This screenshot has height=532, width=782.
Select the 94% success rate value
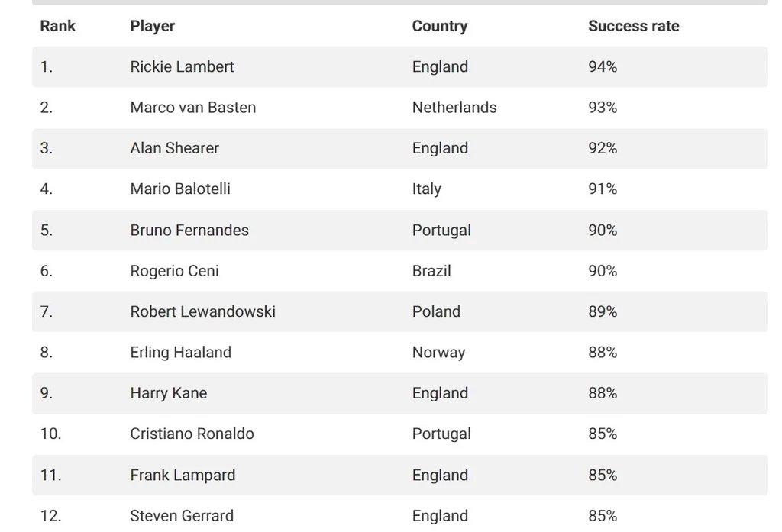[603, 67]
